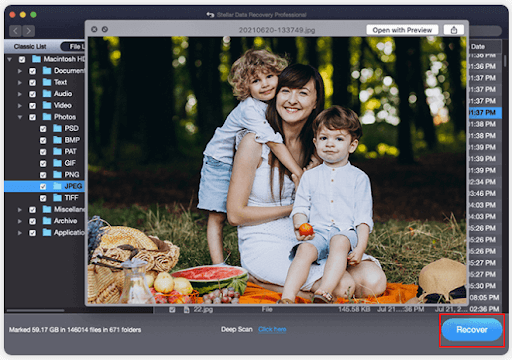Click the forward arrow navigation button
The height and width of the screenshot is (360, 512).
[29, 31]
